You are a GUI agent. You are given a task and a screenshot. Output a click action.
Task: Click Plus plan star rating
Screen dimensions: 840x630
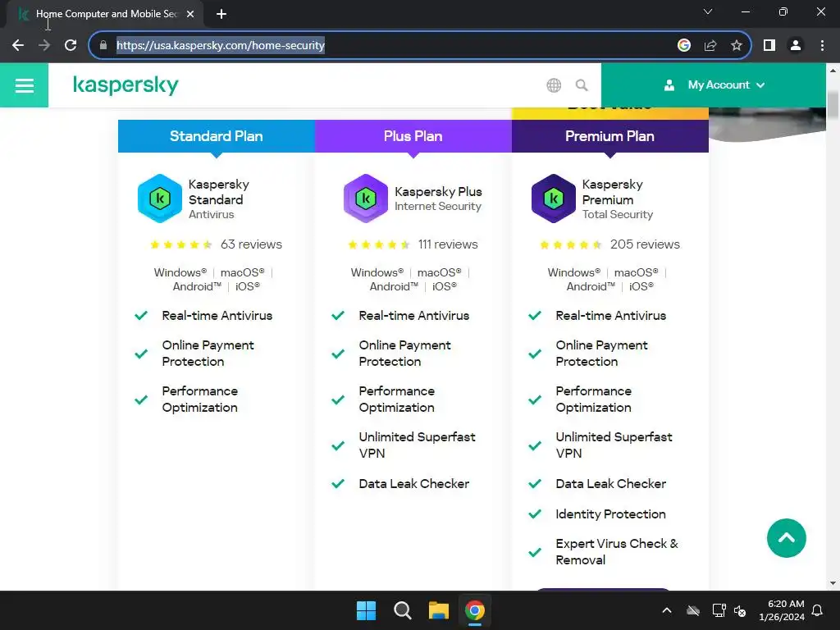pyautogui.click(x=379, y=244)
